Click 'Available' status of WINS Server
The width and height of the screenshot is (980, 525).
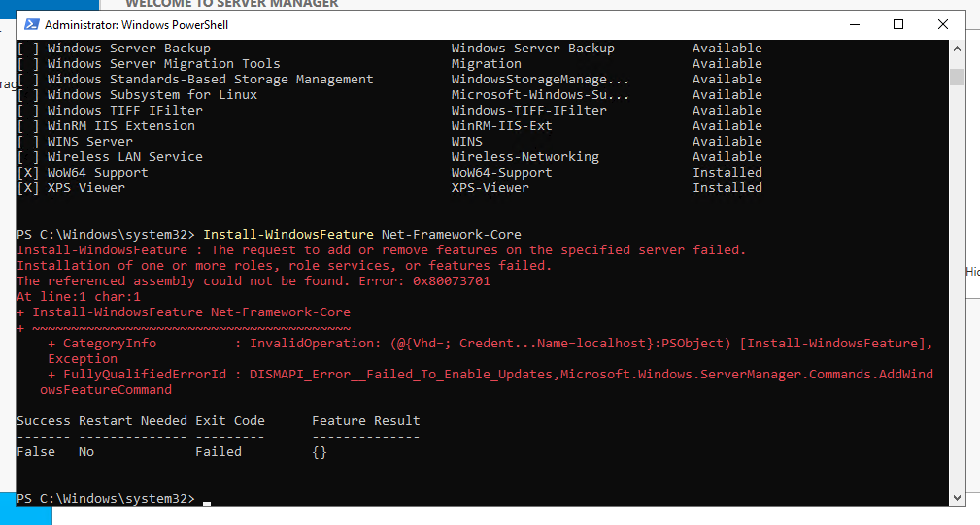click(x=727, y=142)
